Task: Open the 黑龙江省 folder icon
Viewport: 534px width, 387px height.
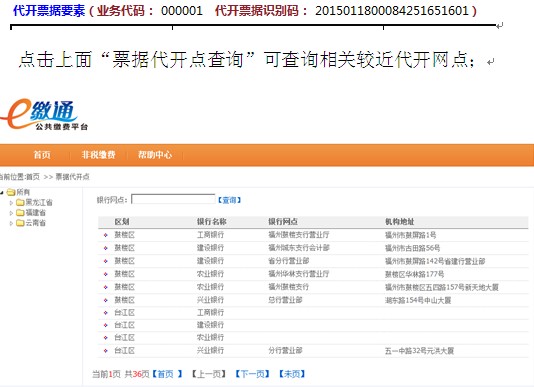Action: coord(20,203)
